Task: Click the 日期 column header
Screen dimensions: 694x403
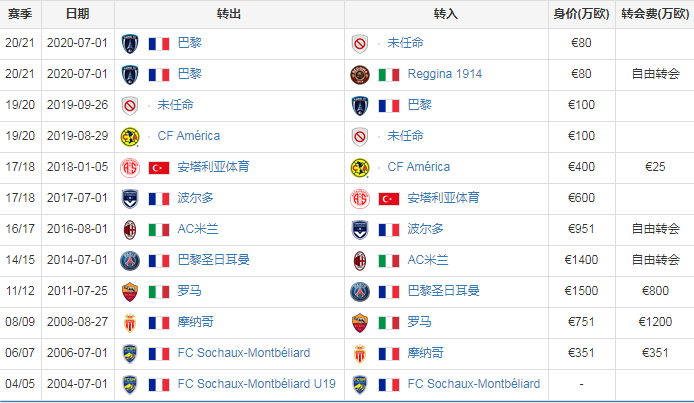Action: pyautogui.click(x=77, y=14)
